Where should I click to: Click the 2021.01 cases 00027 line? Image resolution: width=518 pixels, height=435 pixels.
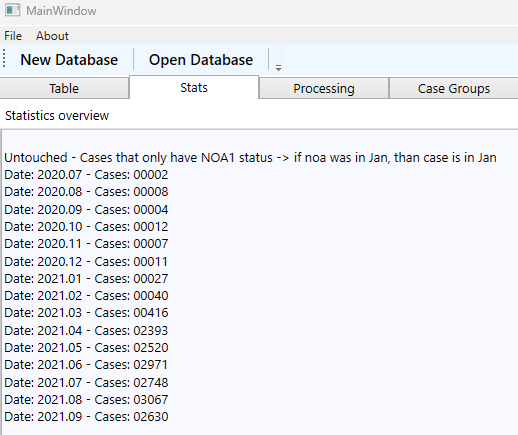coord(86,278)
